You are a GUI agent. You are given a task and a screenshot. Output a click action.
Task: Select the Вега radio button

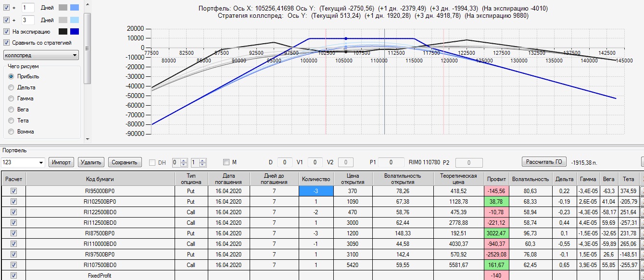pyautogui.click(x=11, y=110)
